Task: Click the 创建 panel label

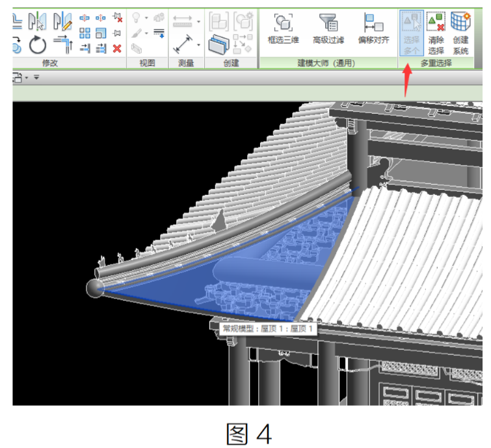Action: pos(231,63)
